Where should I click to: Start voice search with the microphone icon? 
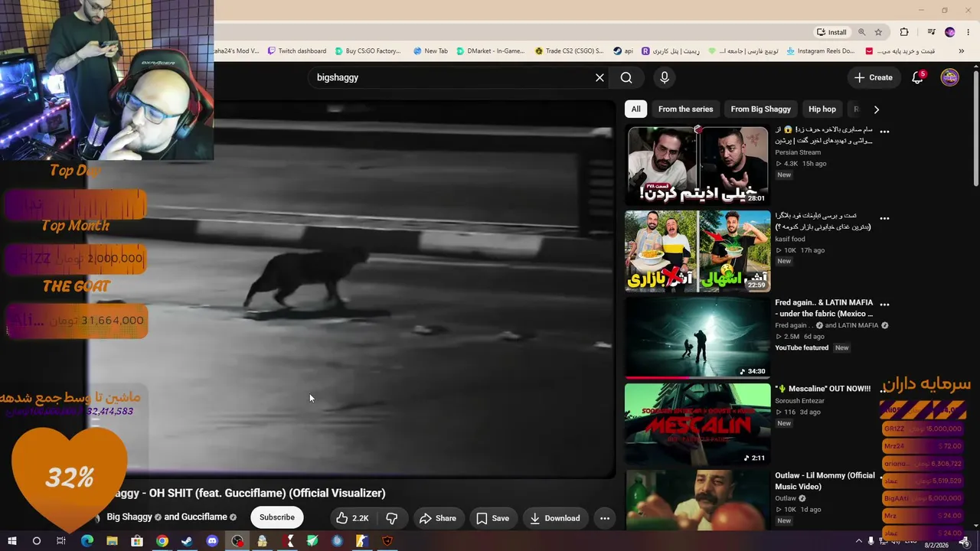click(665, 77)
